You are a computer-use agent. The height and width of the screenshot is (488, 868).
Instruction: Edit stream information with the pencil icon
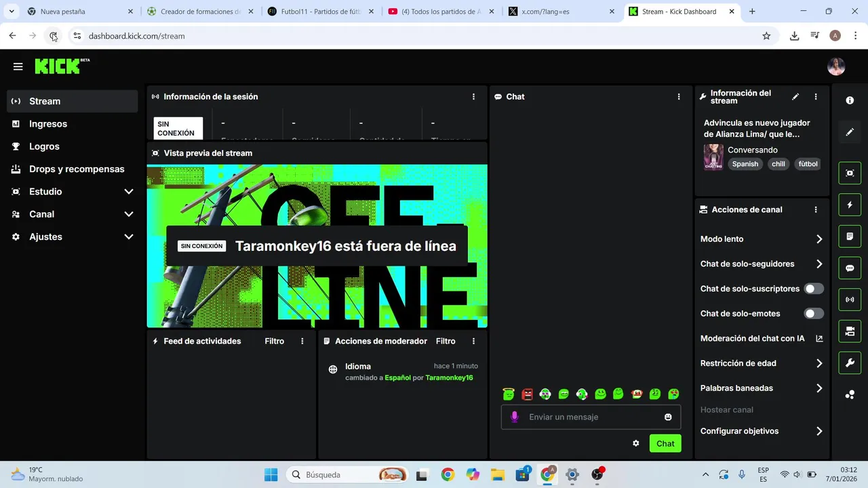pyautogui.click(x=795, y=97)
